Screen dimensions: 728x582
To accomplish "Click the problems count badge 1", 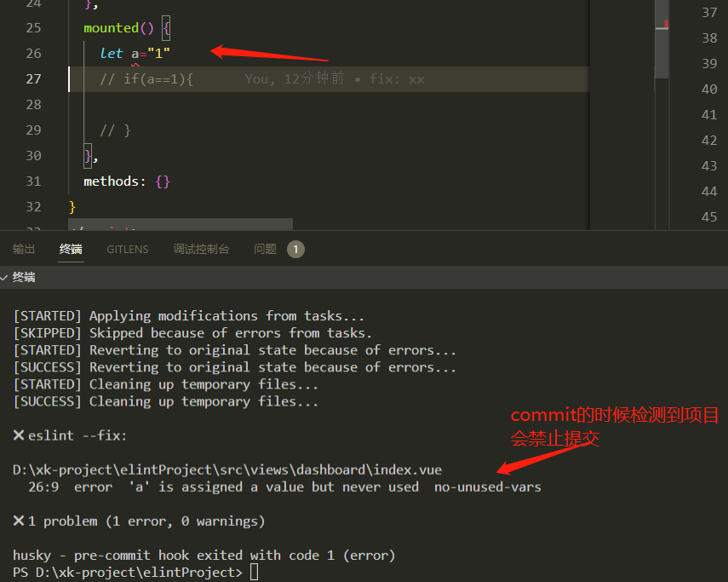I will pyautogui.click(x=295, y=250).
